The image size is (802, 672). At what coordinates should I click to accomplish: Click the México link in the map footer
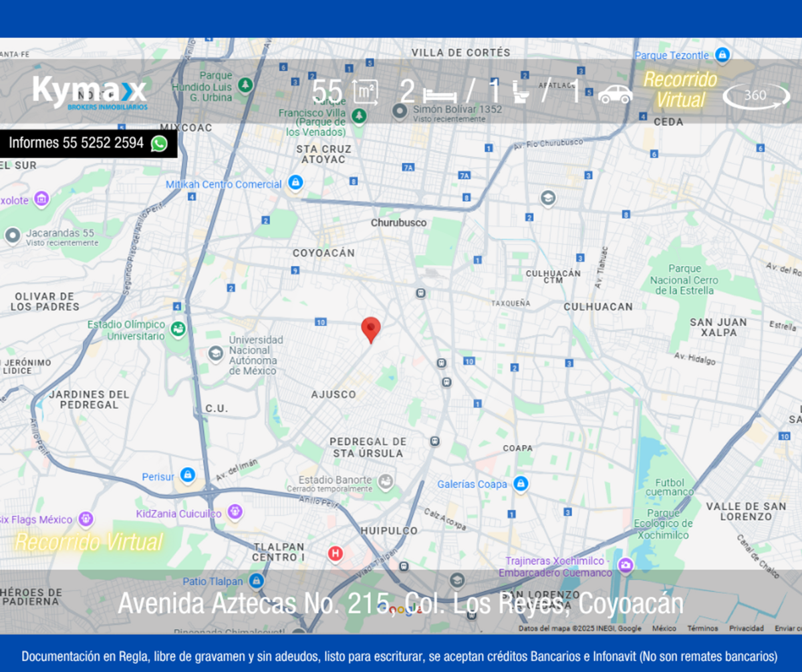664,628
